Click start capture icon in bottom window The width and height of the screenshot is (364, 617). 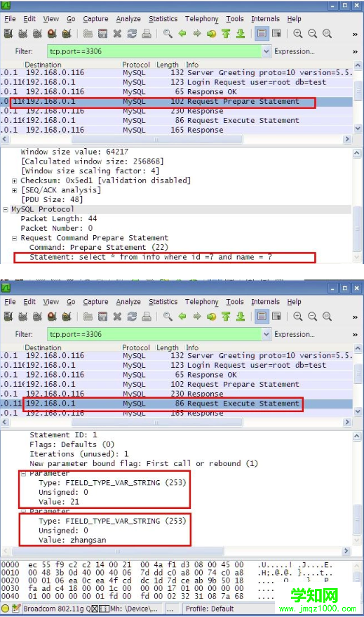coord(37,317)
